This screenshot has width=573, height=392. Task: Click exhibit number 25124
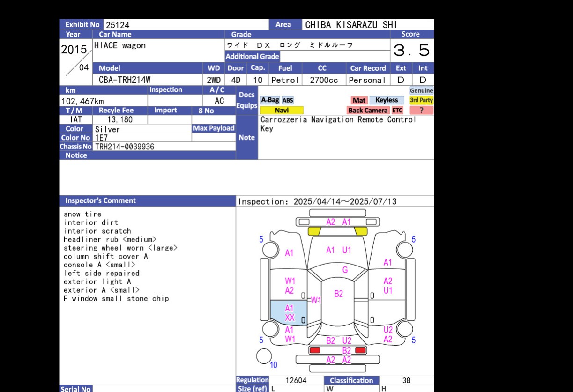point(118,25)
